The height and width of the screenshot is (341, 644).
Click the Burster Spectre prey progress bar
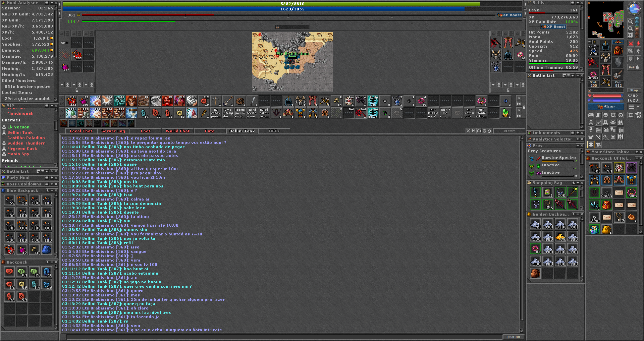point(557,161)
